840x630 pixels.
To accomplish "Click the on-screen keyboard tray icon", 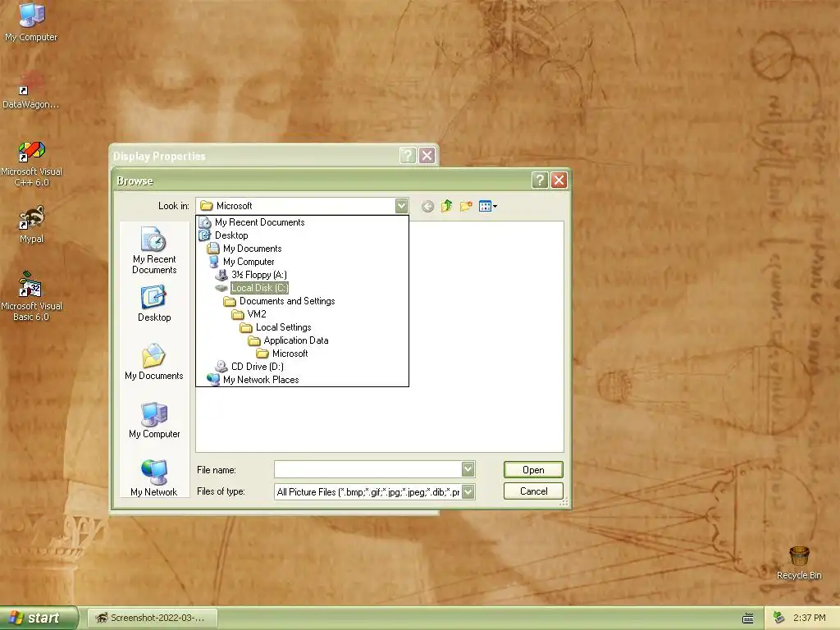I will point(748,619).
